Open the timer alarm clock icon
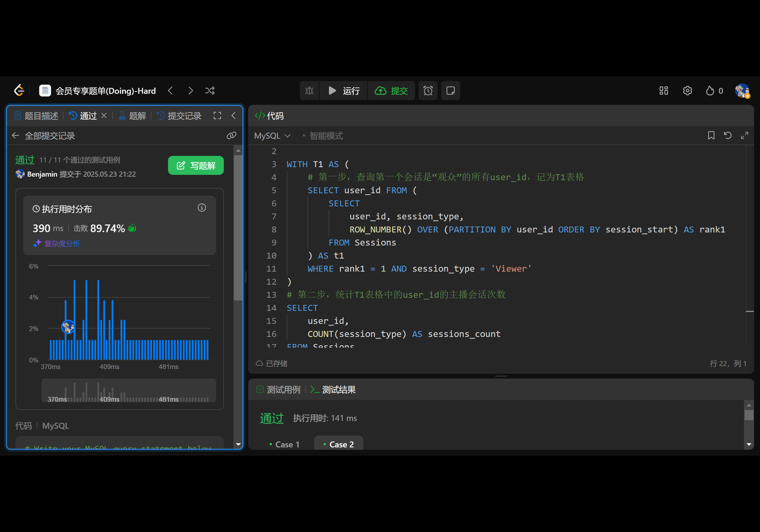760x532 pixels. (x=428, y=91)
